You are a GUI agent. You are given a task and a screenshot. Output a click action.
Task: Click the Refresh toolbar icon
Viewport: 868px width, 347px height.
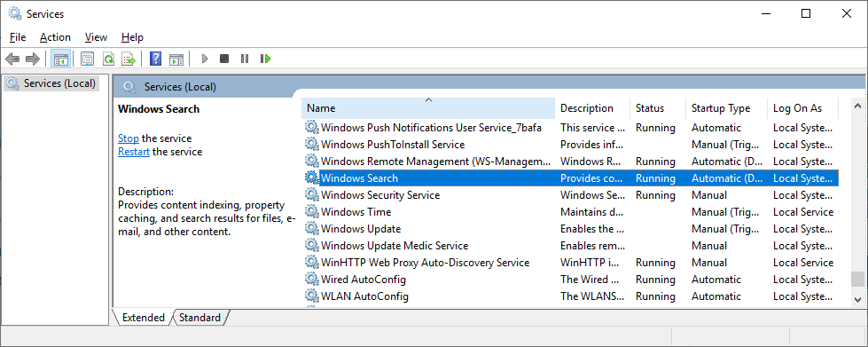pyautogui.click(x=108, y=59)
